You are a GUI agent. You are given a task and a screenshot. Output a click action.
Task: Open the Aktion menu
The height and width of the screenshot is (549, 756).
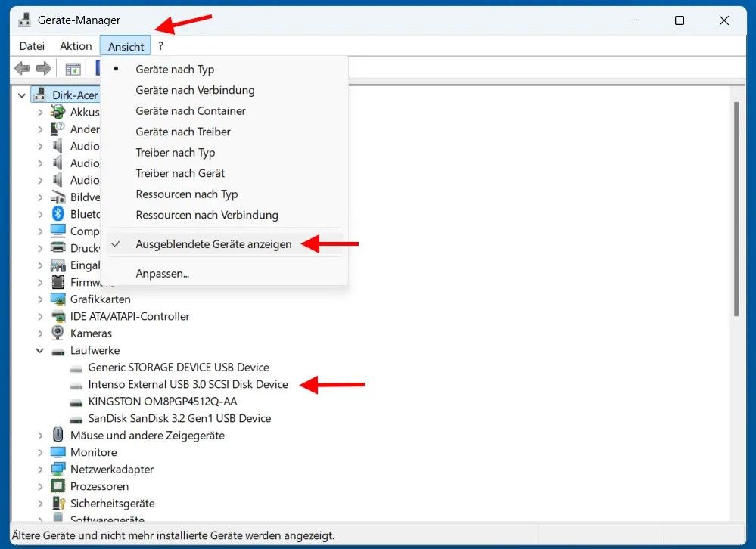pos(76,46)
